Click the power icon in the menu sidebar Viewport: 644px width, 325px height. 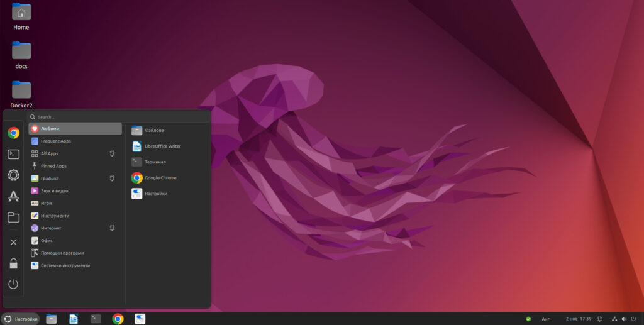[14, 284]
